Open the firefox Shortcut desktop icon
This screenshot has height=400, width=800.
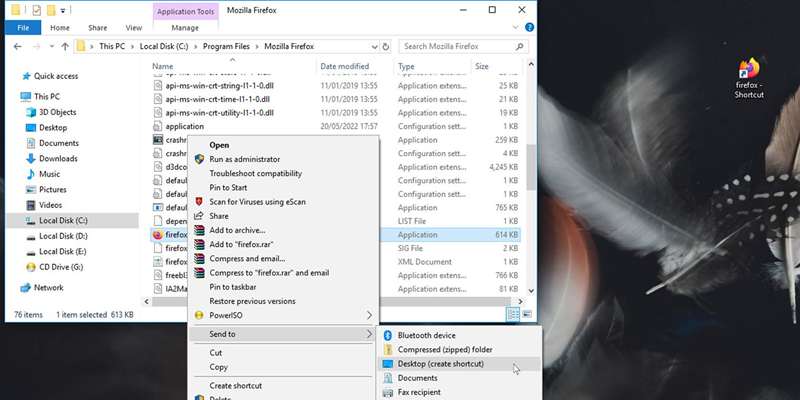[749, 79]
